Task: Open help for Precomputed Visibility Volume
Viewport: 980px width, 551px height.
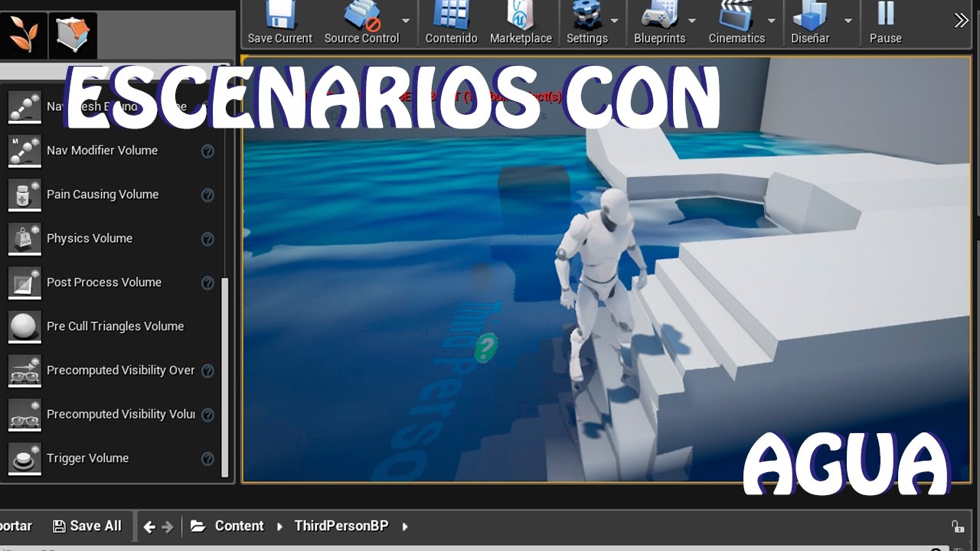Action: (207, 415)
